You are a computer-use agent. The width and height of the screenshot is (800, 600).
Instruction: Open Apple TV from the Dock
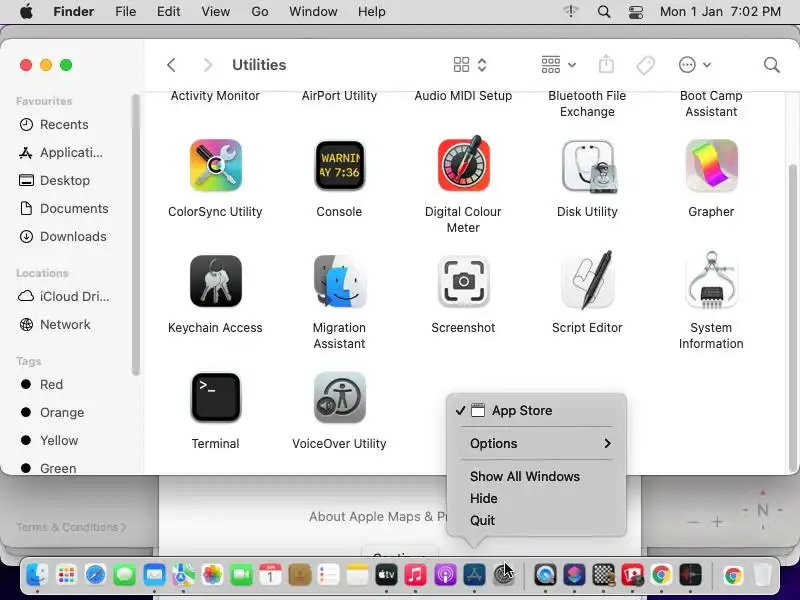pyautogui.click(x=386, y=575)
